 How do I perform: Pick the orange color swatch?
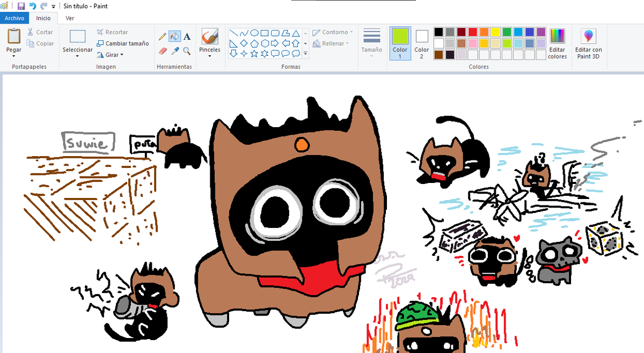click(484, 32)
